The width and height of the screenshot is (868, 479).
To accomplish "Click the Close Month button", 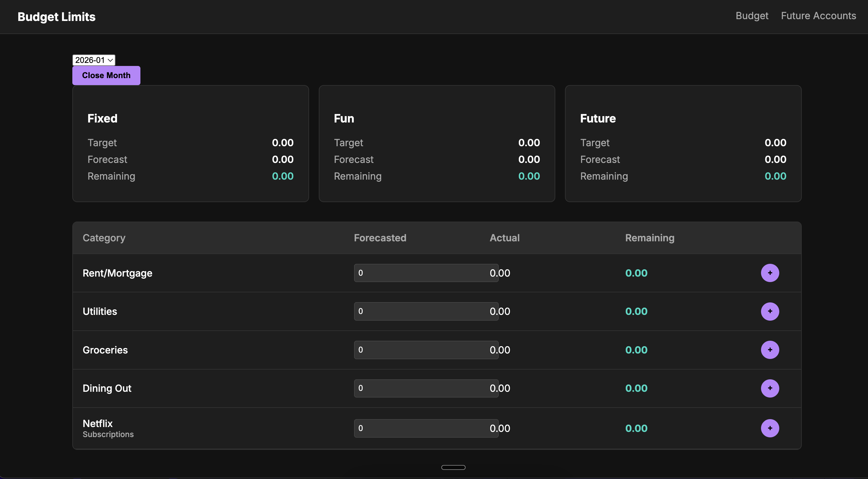I will tap(106, 75).
